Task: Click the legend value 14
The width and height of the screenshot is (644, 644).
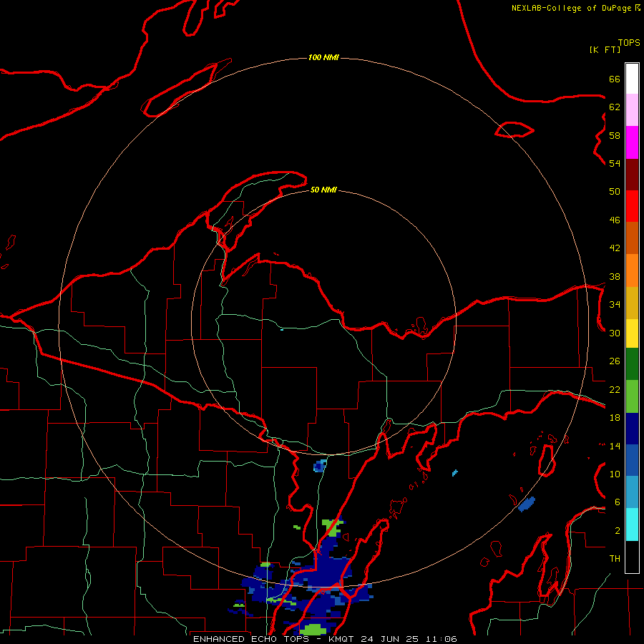Action: click(615, 446)
